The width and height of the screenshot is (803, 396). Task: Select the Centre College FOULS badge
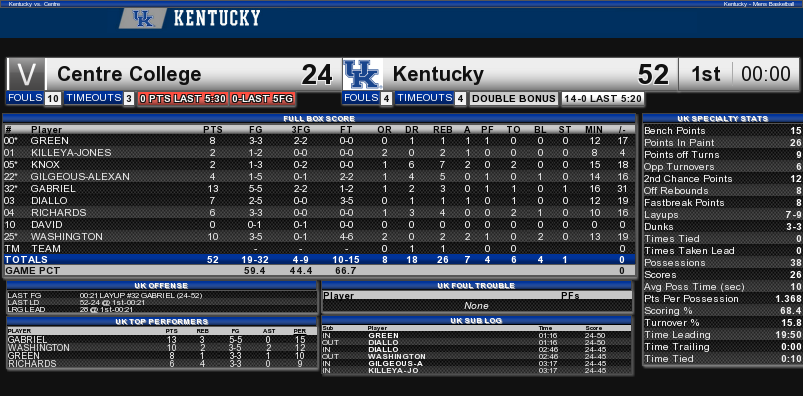pos(34,98)
